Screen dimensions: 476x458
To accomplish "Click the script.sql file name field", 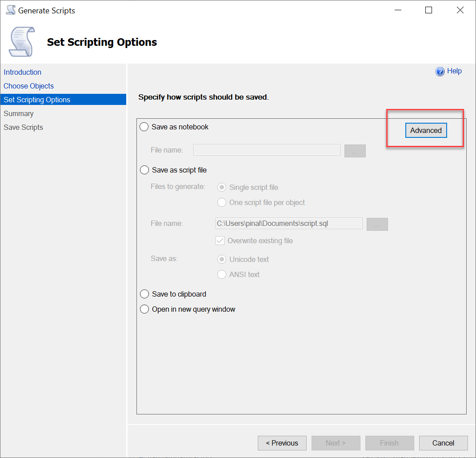I will (x=289, y=223).
